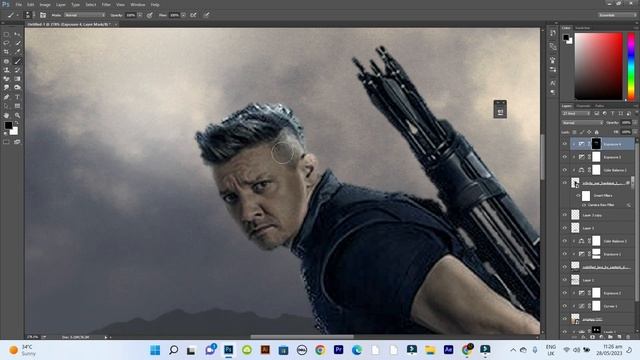Select the History Brush tool
Screen dimensions: 640x360
tap(18, 70)
